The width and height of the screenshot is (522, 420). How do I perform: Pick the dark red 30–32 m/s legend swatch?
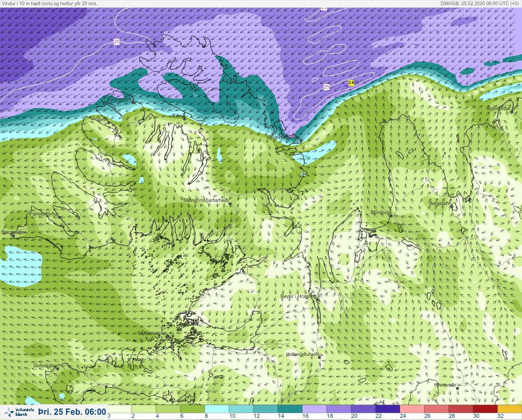(485, 409)
